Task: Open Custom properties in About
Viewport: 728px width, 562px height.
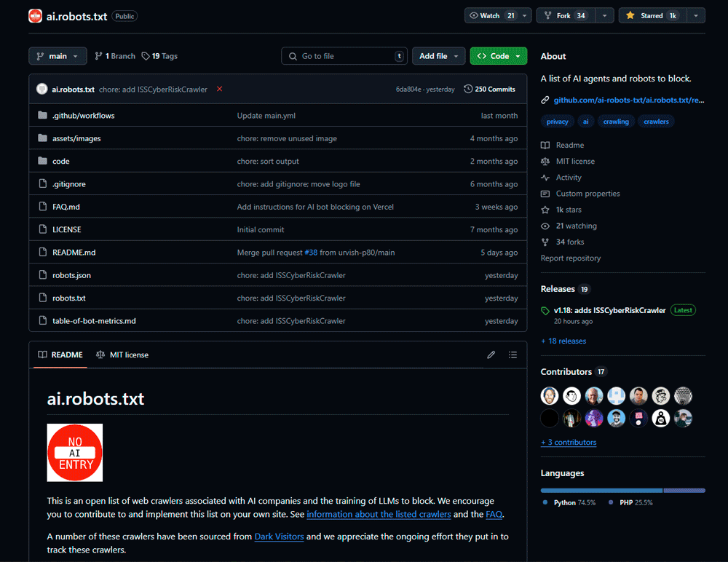Action: [587, 194]
